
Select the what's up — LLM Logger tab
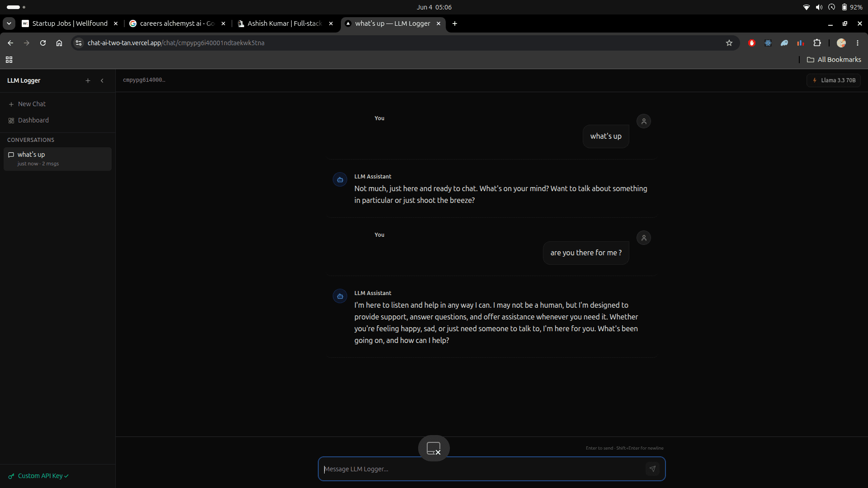[x=392, y=23]
